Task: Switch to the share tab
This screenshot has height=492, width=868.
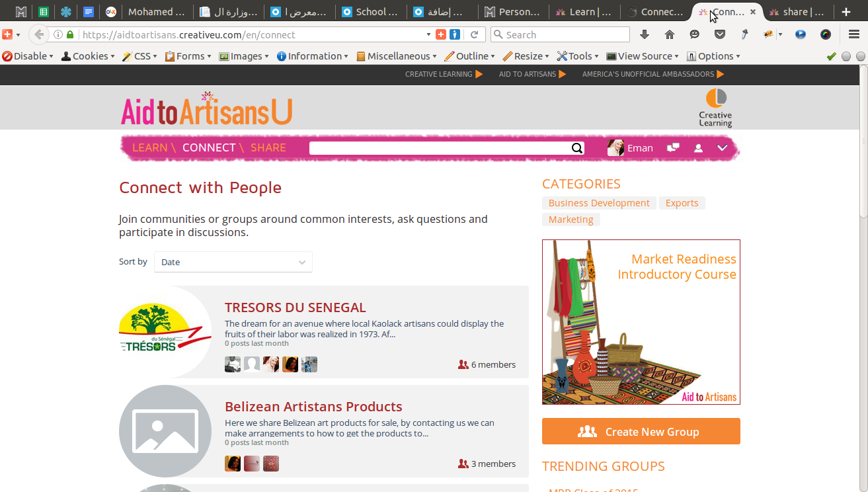Action: pyautogui.click(x=797, y=12)
